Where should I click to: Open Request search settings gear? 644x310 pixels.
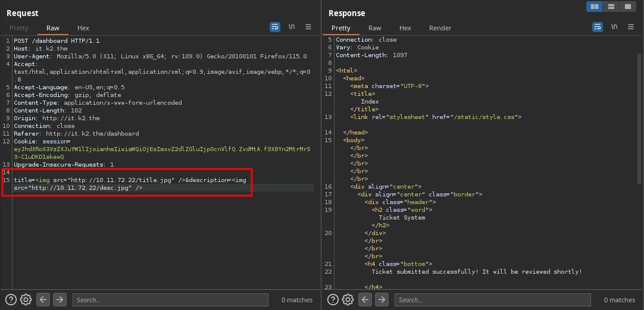tap(26, 300)
